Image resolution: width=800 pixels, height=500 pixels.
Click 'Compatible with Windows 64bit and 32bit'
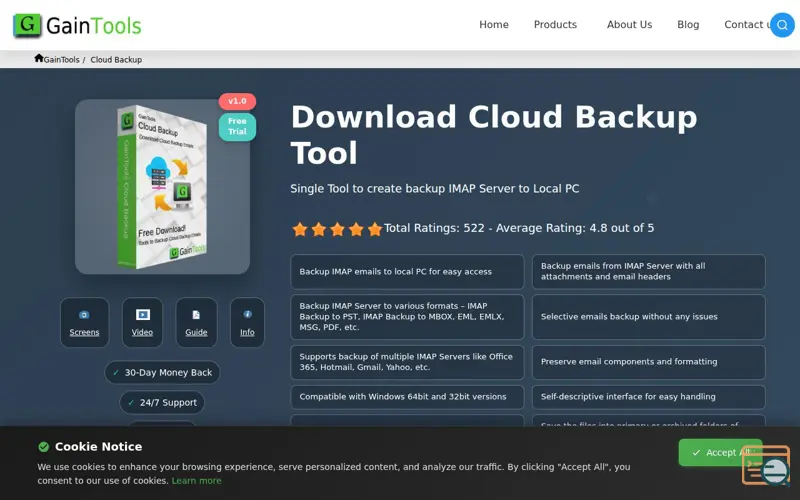point(407,397)
